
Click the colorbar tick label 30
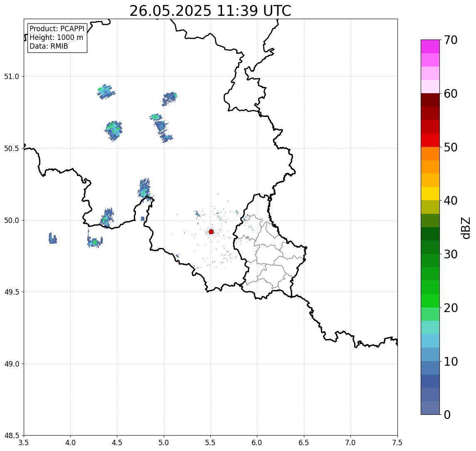coord(451,254)
